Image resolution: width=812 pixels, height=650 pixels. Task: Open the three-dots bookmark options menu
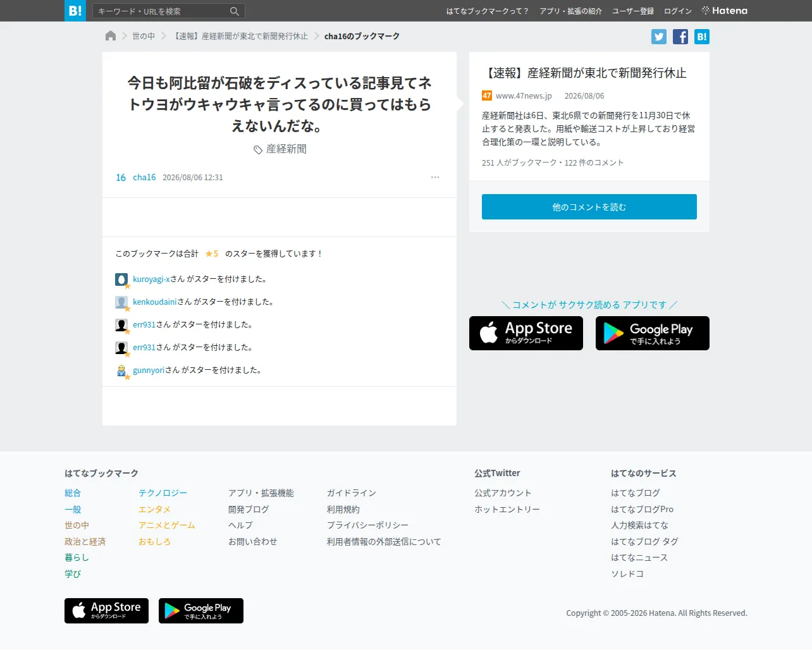(x=435, y=177)
